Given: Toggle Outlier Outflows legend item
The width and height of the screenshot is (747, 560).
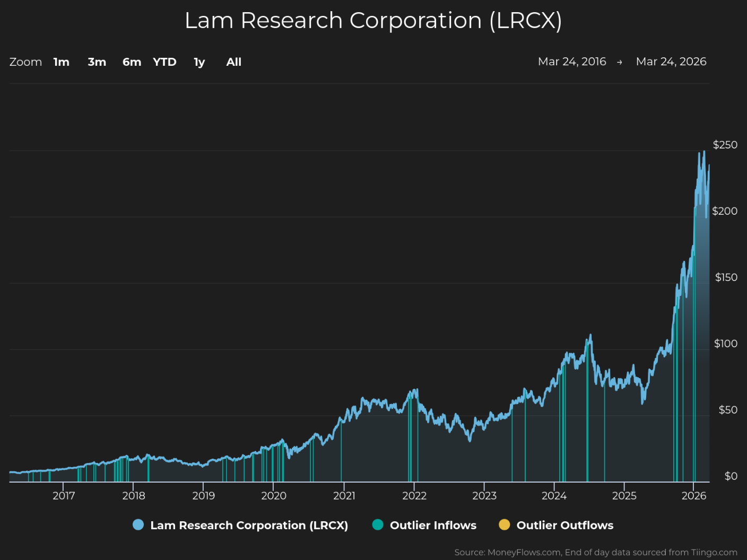Looking at the screenshot, I should (x=556, y=525).
